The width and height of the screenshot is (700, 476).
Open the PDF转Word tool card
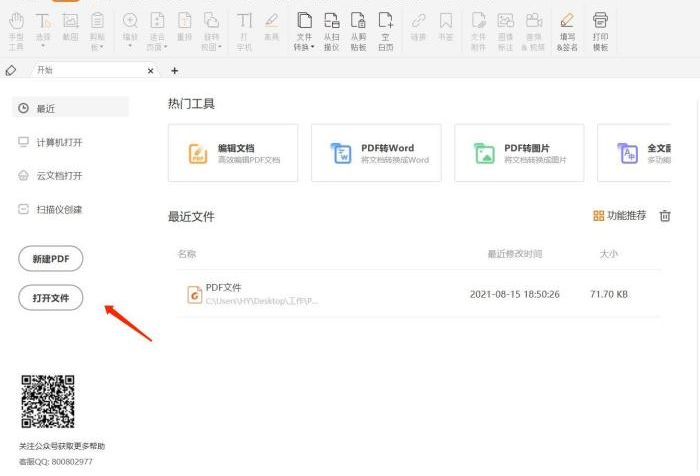click(376, 153)
